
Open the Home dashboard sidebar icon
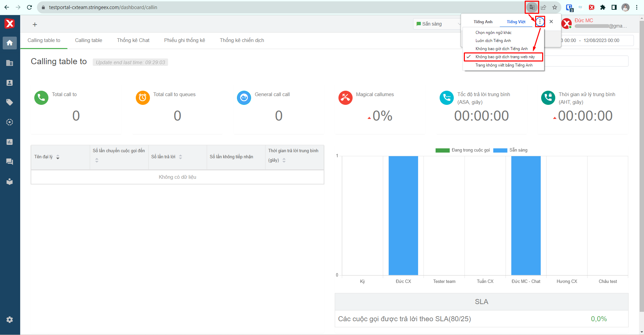[10, 43]
